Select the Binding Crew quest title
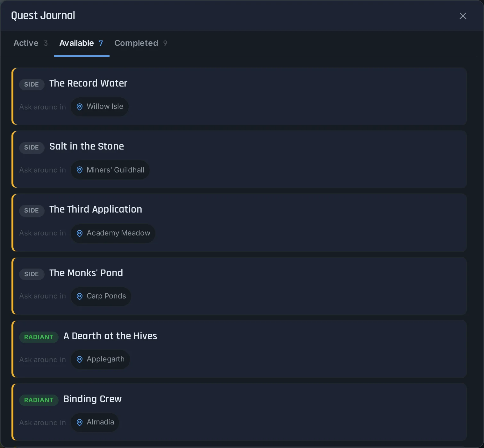484x448 pixels. pos(93,399)
